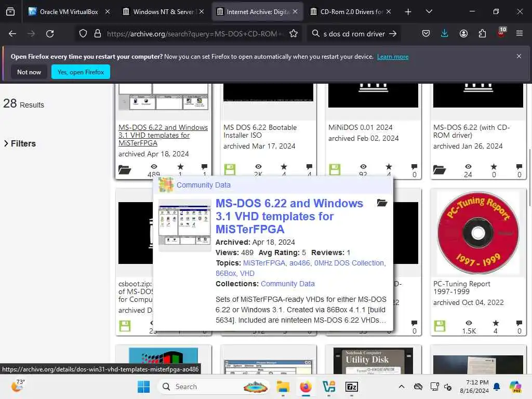Click the tracking protection shield icon
Viewport: 532px width, 399px height.
[x=83, y=34]
